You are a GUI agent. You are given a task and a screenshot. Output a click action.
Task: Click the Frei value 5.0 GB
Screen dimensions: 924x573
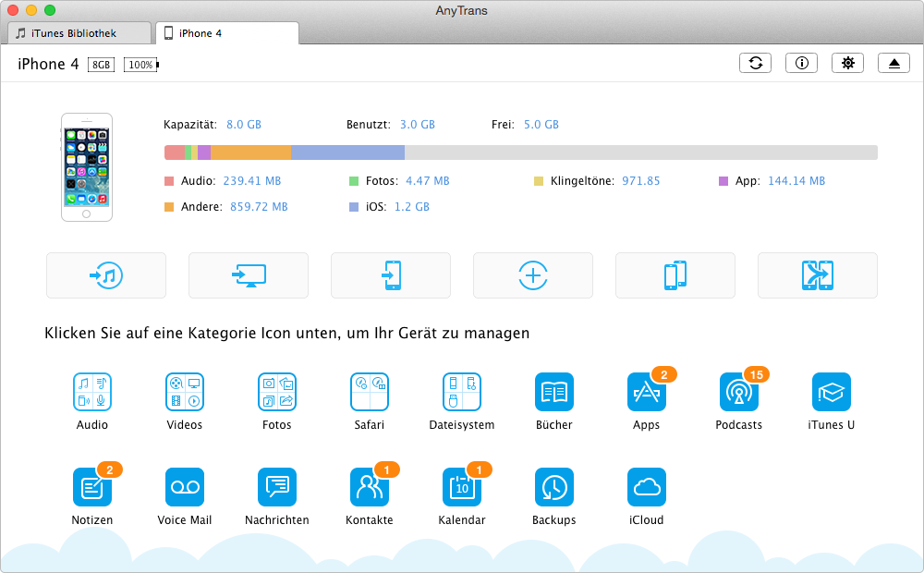541,125
